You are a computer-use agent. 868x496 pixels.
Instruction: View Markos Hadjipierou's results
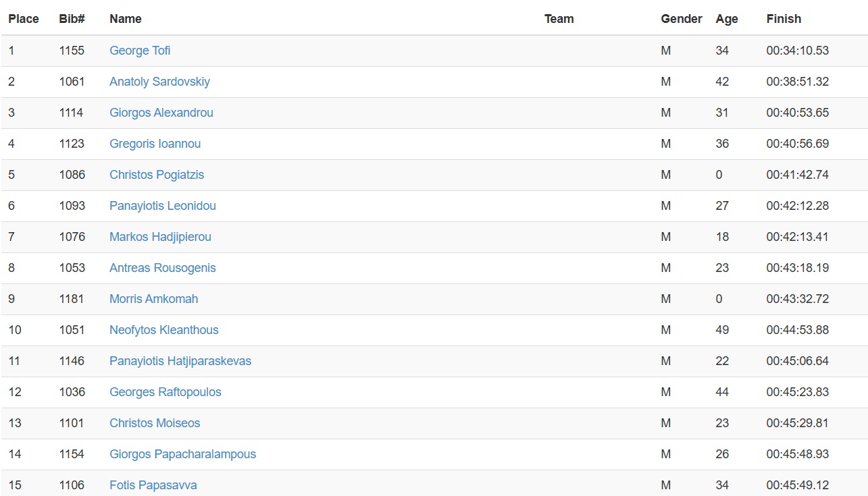160,237
